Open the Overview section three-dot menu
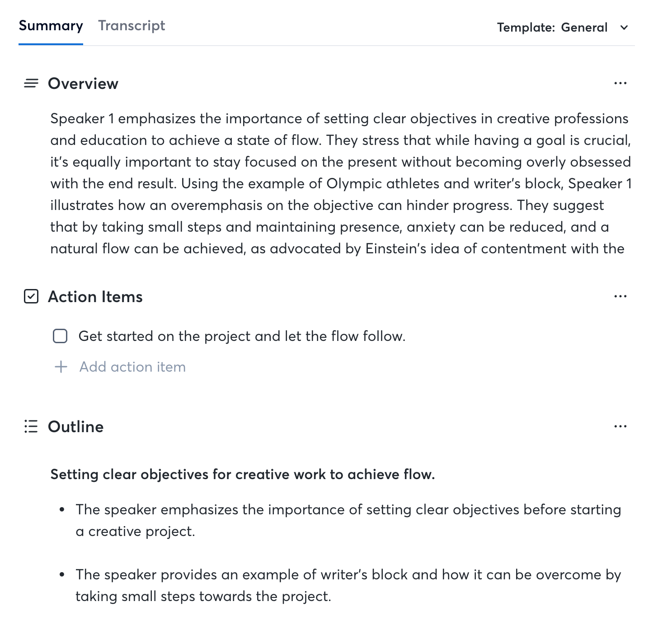Screen dimensions: 672x634 point(620,83)
